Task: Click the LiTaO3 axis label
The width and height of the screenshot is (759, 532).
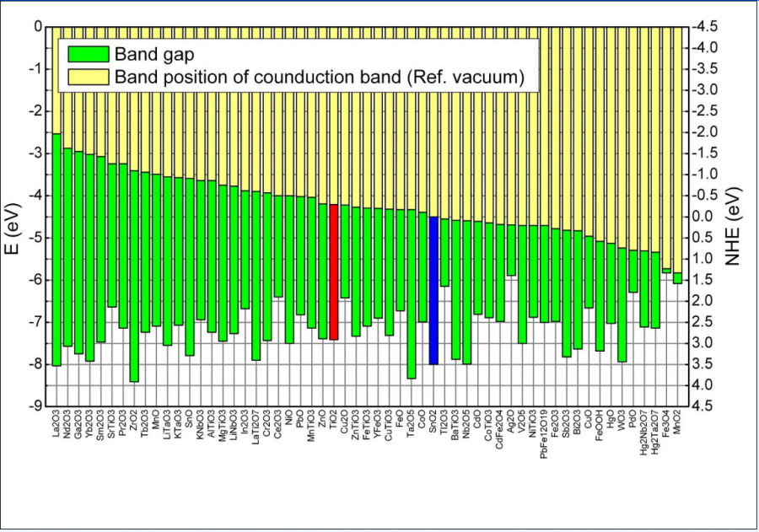Action: [x=168, y=424]
